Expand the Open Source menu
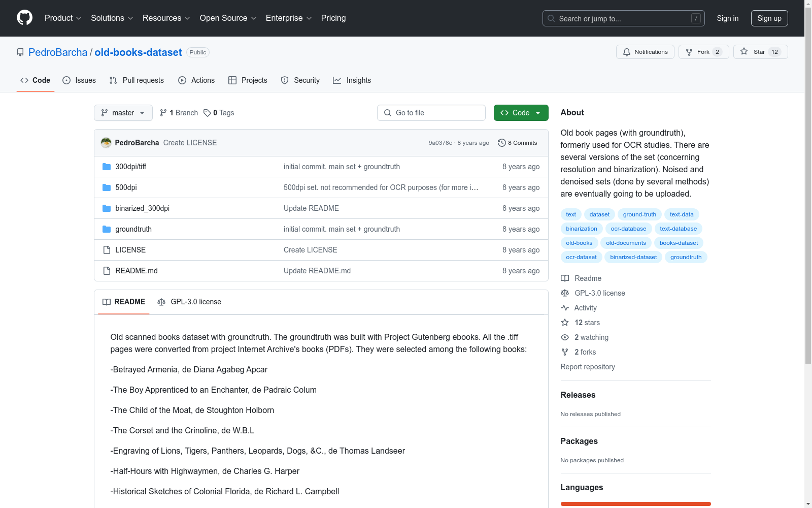Viewport: 812px width, 508px height. [x=228, y=18]
